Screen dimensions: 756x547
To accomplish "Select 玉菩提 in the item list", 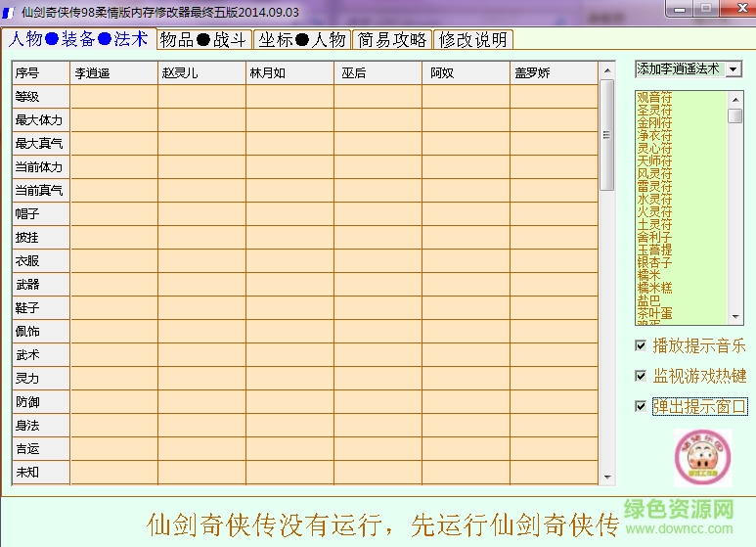I will (654, 250).
